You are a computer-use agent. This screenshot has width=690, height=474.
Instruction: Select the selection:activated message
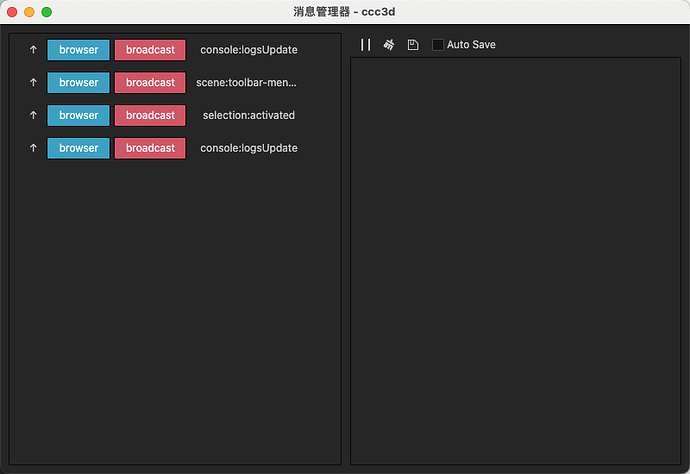tap(249, 115)
